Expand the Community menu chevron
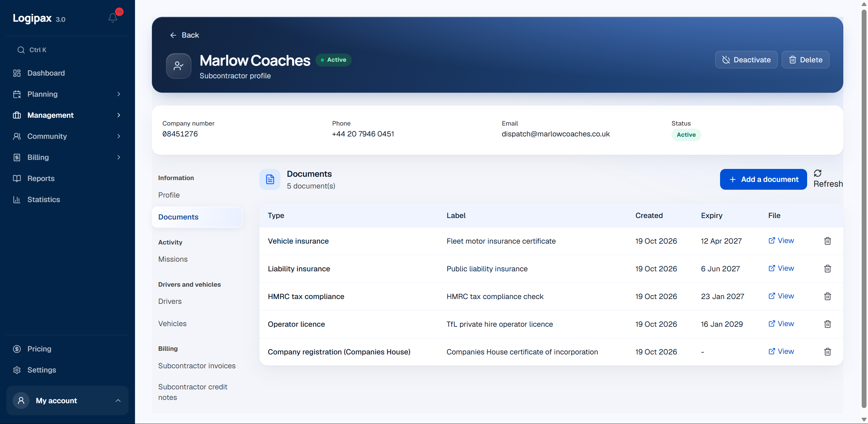 (x=119, y=136)
